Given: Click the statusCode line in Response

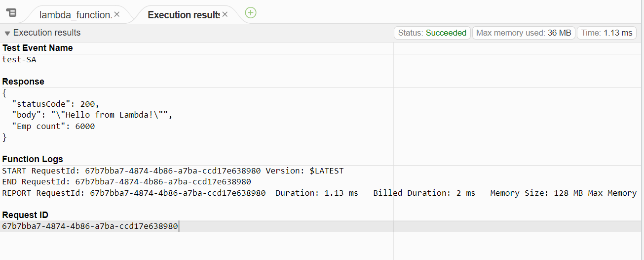Looking at the screenshot, I should 55,104.
